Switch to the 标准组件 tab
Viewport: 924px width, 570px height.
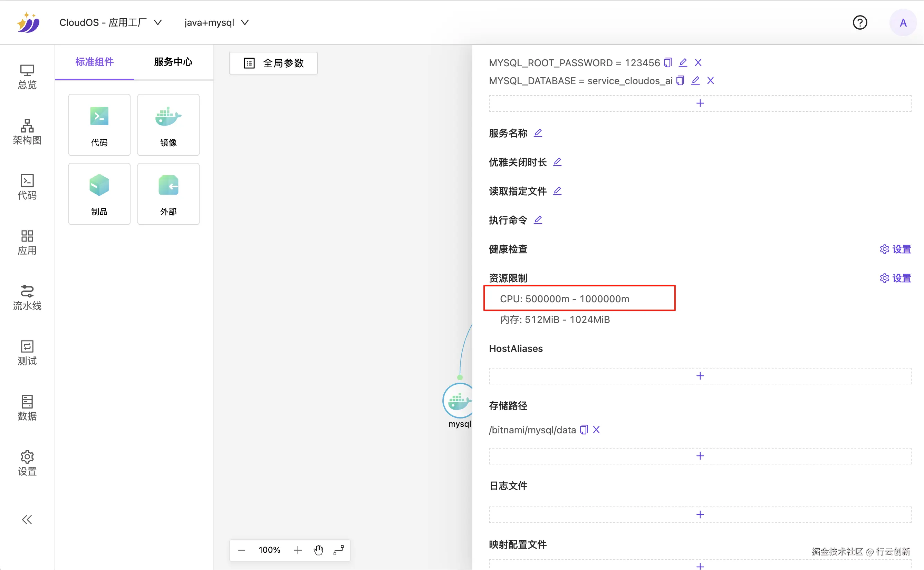94,62
